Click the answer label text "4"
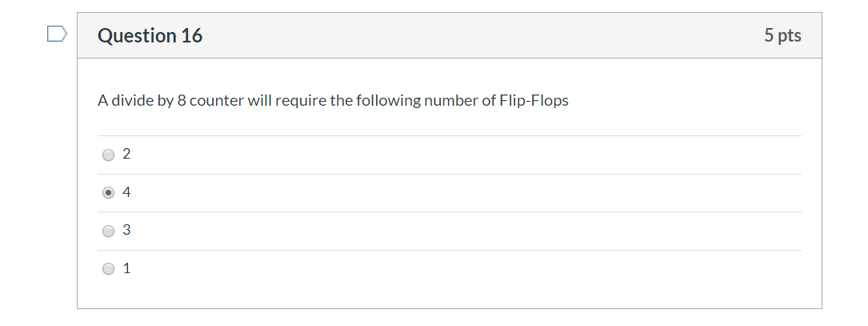 coord(126,192)
